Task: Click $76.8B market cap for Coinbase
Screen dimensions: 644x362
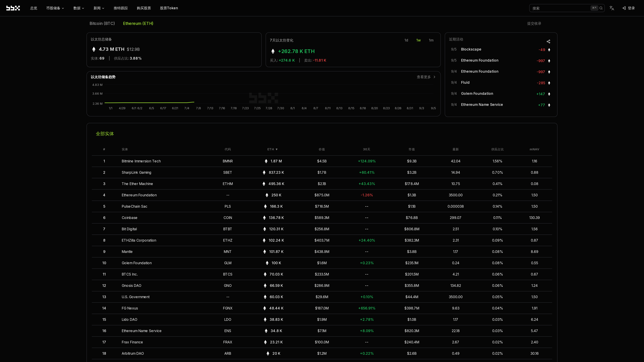Action: [x=412, y=218]
